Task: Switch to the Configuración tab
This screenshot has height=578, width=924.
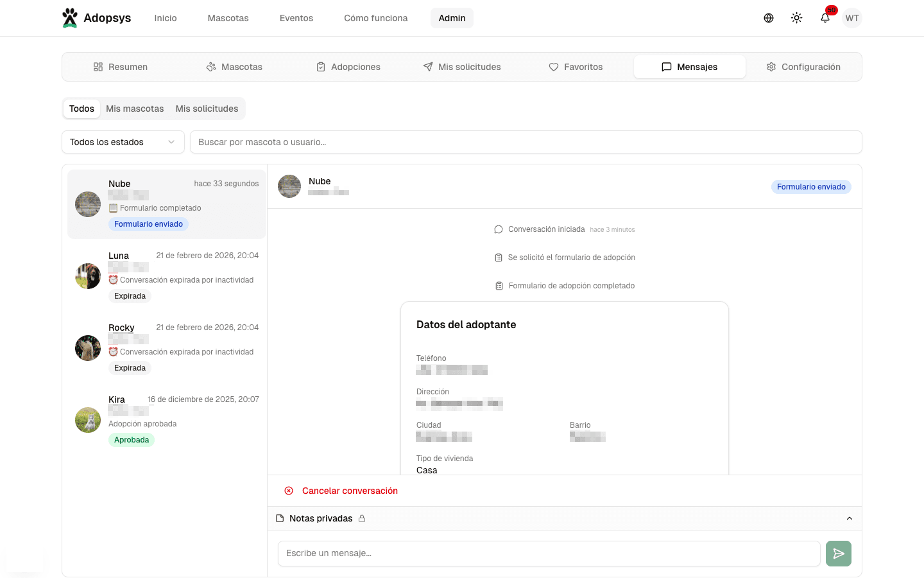Action: click(x=803, y=67)
